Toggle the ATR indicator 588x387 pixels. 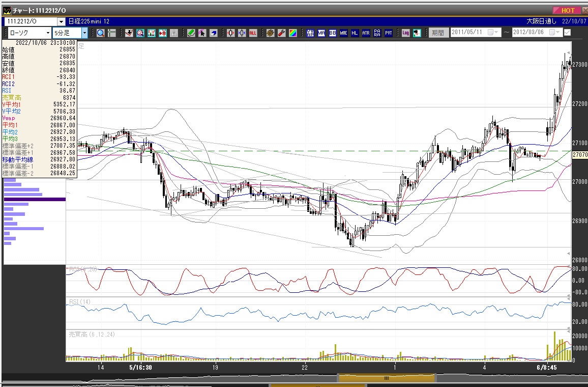click(x=366, y=33)
